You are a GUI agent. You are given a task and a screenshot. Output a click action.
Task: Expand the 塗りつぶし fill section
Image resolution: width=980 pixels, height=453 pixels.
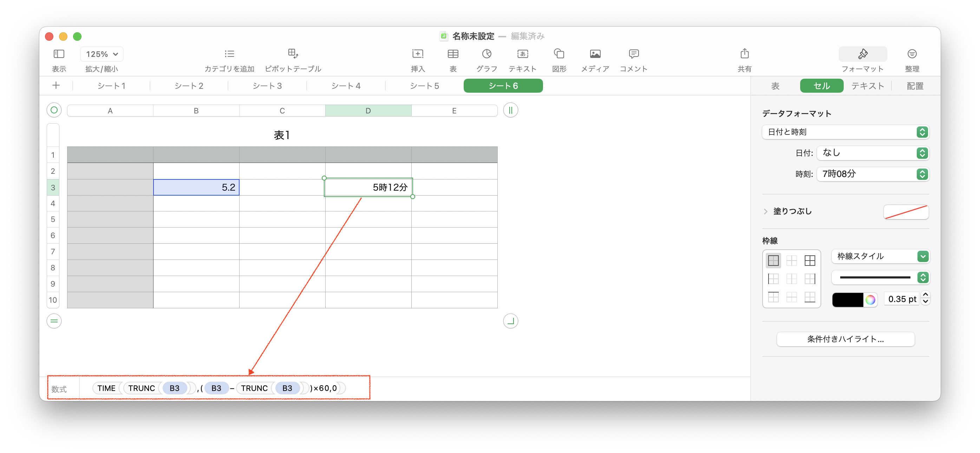[765, 211]
